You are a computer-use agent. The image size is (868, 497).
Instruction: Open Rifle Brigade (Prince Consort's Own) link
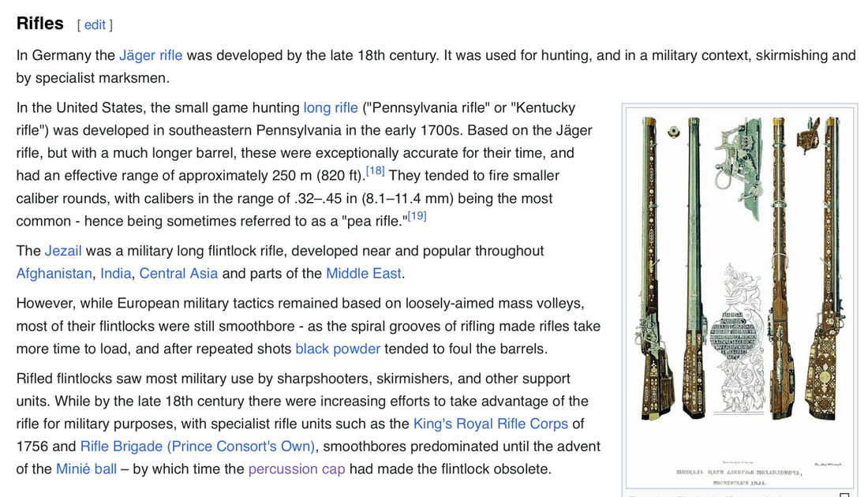tap(197, 446)
